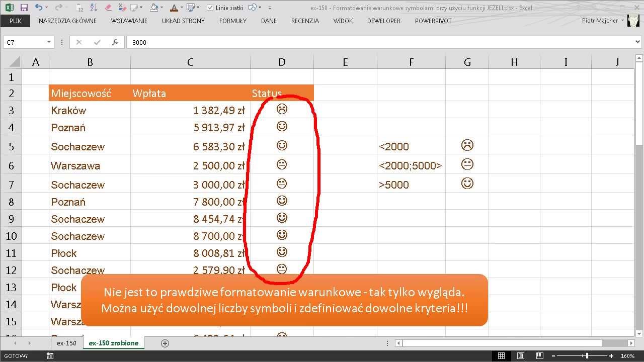This screenshot has width=644, height=362.
Task: Click the user profile picture
Action: pyautogui.click(x=633, y=21)
